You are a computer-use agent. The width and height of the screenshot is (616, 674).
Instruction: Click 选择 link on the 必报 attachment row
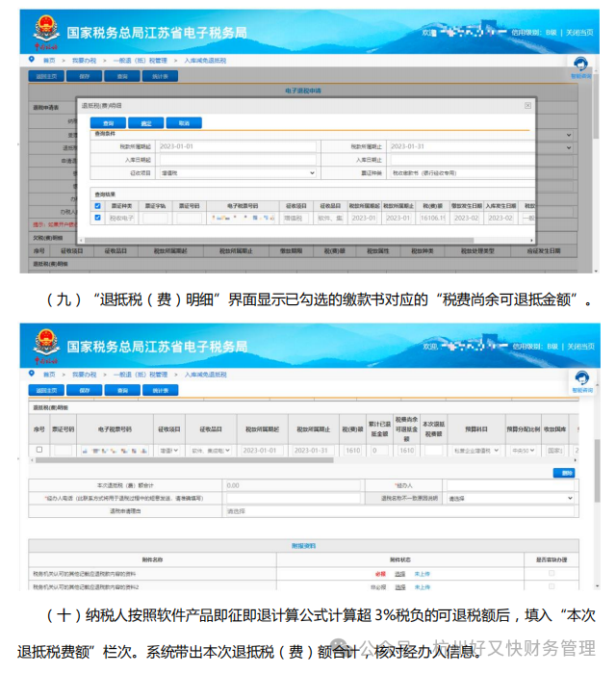click(x=400, y=574)
